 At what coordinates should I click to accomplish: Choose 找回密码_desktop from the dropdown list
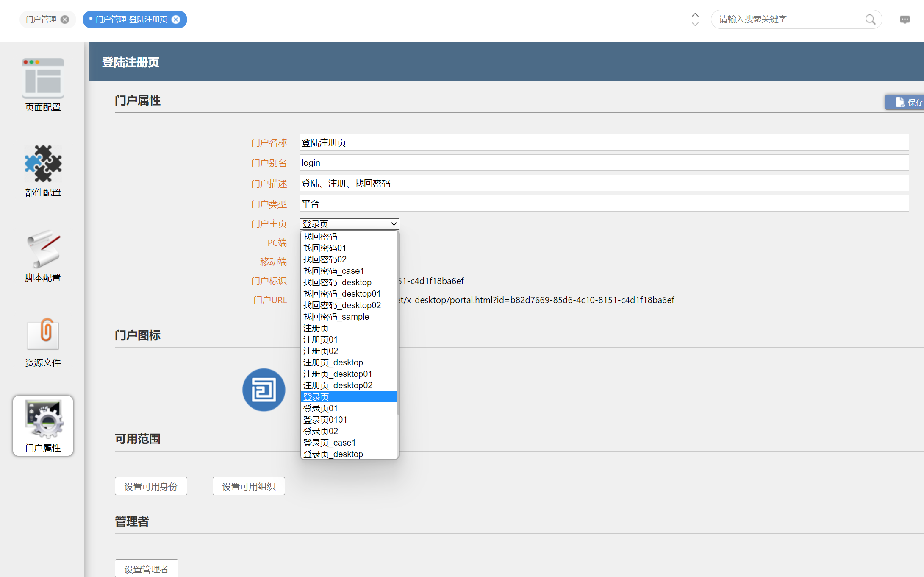(x=337, y=282)
